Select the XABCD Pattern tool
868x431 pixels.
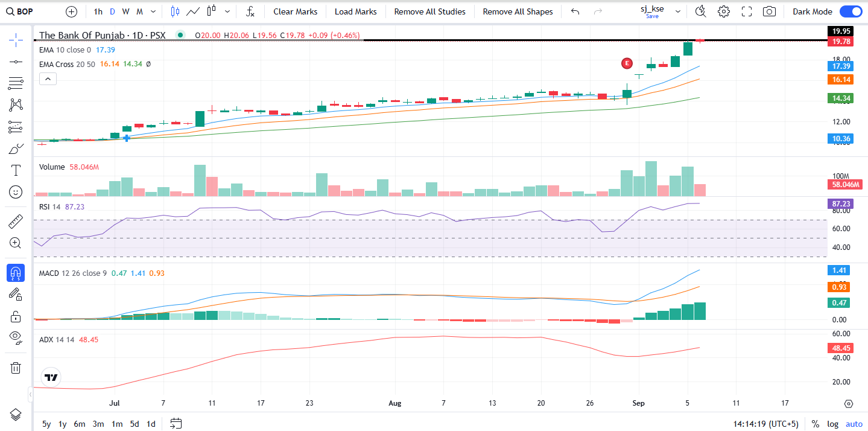(16, 105)
